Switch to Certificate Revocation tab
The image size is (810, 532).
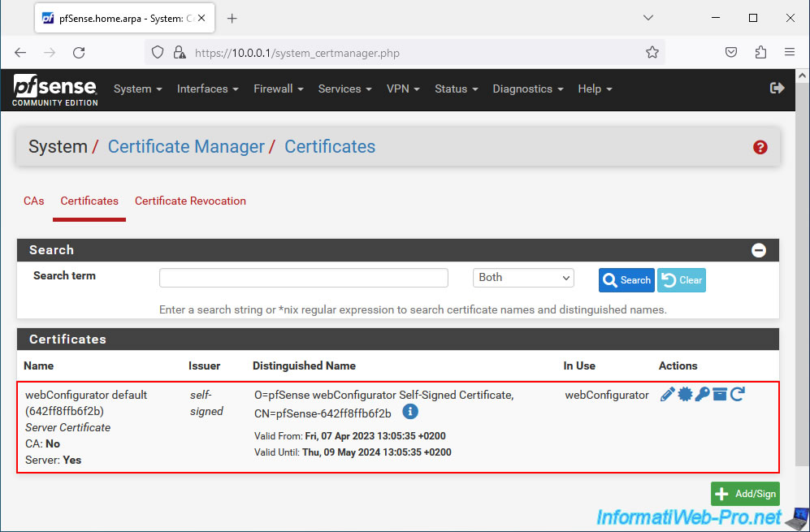tap(190, 201)
